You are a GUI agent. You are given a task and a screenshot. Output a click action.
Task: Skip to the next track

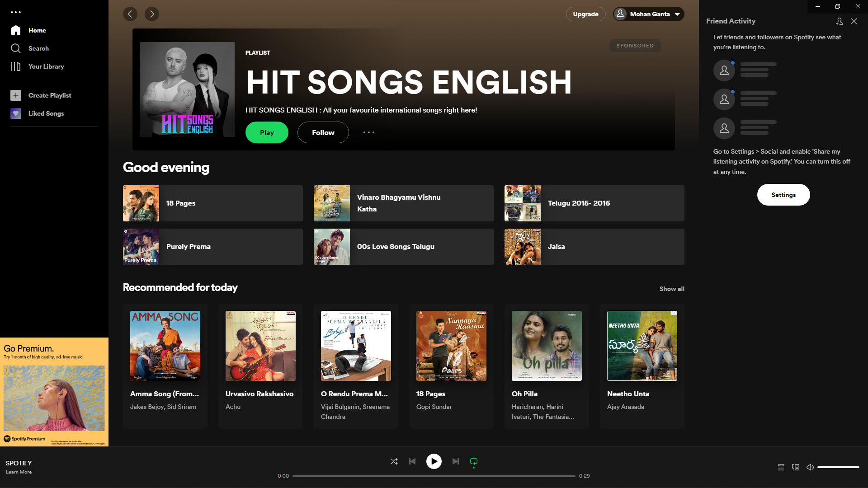tap(456, 461)
